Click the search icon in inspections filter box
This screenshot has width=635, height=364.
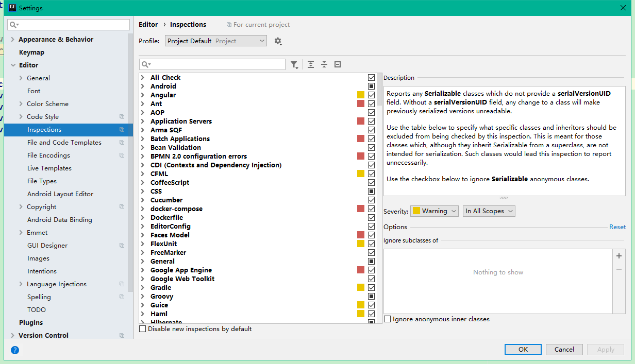[146, 64]
